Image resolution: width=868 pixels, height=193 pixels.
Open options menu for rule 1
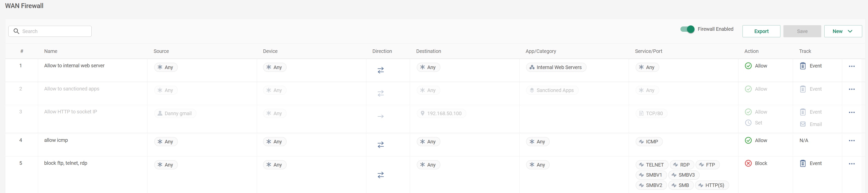852,66
